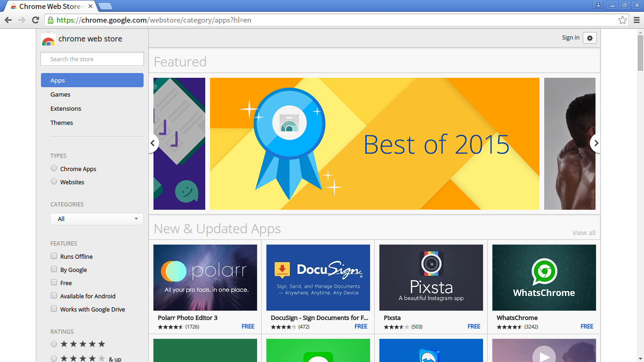644x362 pixels.
Task: Close the Chrome Web Store tab
Action: pyautogui.click(x=90, y=7)
